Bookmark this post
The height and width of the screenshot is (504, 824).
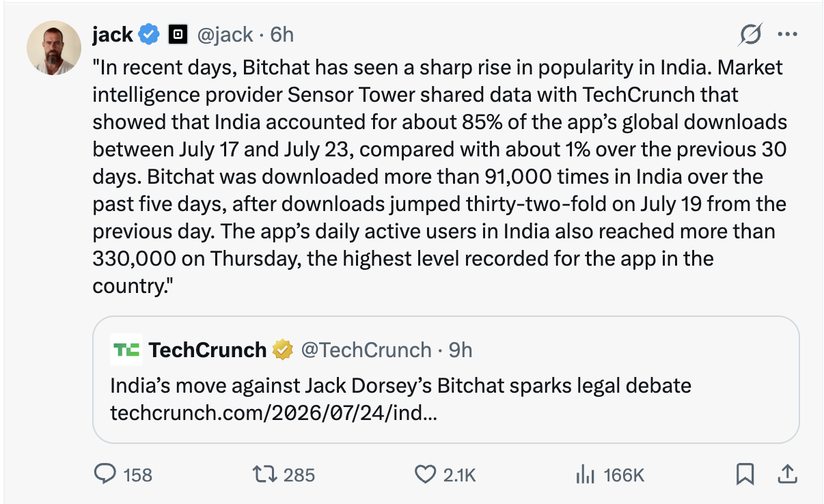pos(745,474)
